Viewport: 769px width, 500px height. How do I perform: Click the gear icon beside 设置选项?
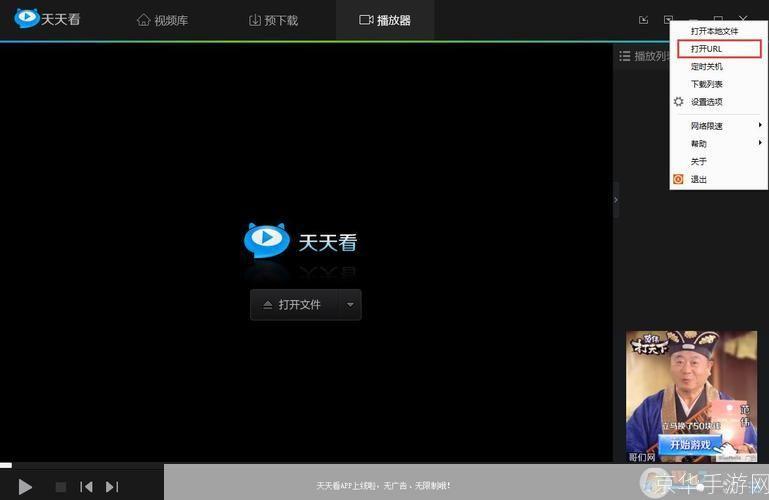pos(678,101)
